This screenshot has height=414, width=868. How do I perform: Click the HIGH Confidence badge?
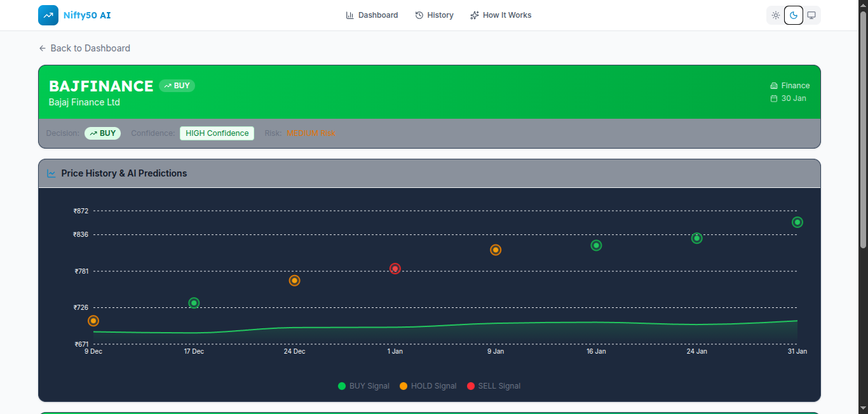[x=217, y=133]
